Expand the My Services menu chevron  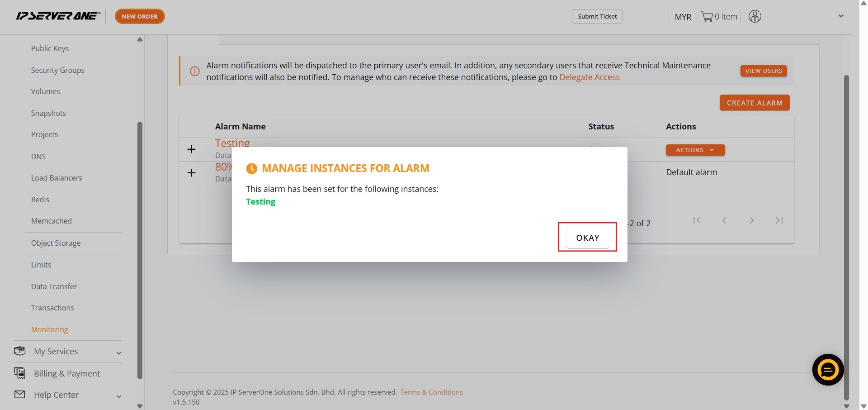(x=119, y=353)
